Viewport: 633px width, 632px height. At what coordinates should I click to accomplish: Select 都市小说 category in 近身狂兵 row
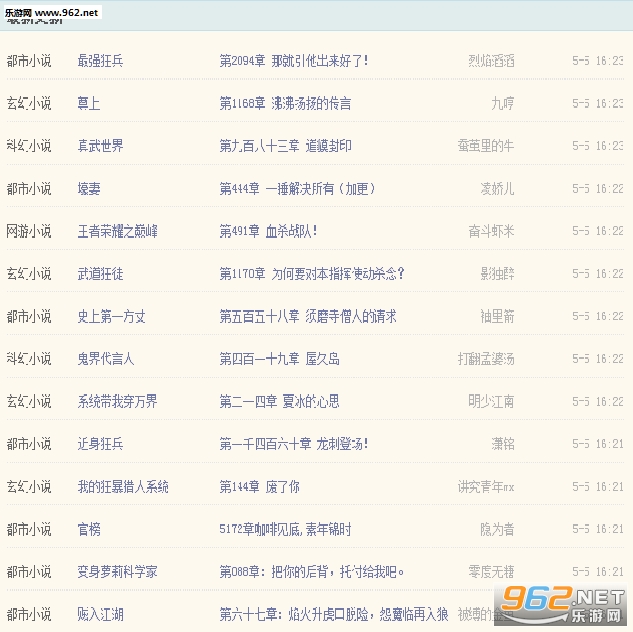point(29,444)
